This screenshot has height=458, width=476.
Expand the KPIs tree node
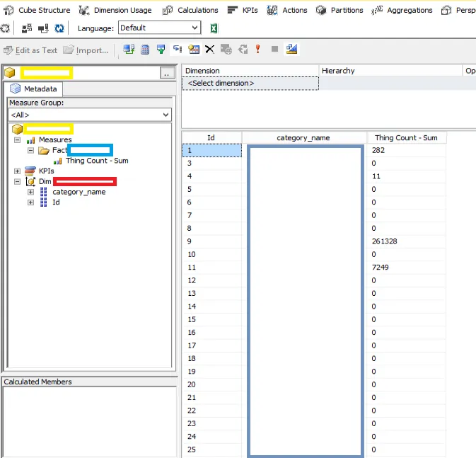pyautogui.click(x=18, y=171)
